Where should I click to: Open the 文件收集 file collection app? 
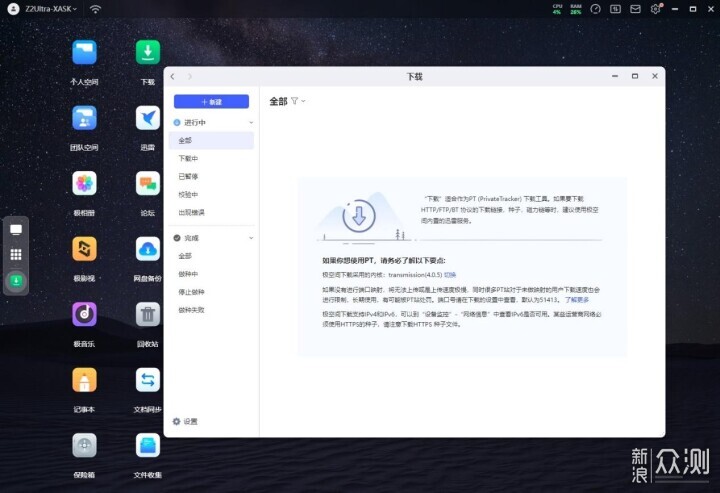[x=148, y=445]
